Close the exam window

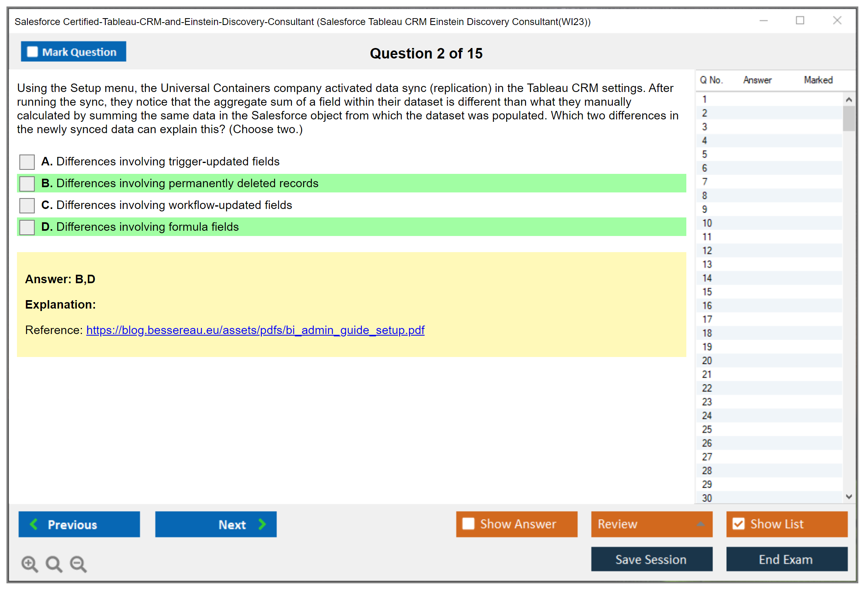[837, 21]
